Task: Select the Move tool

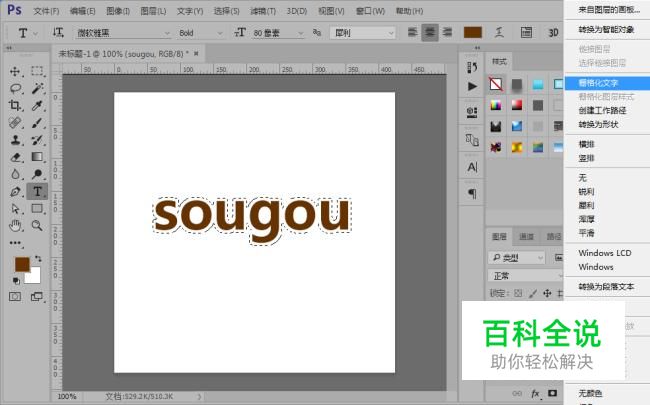Action: [15, 71]
